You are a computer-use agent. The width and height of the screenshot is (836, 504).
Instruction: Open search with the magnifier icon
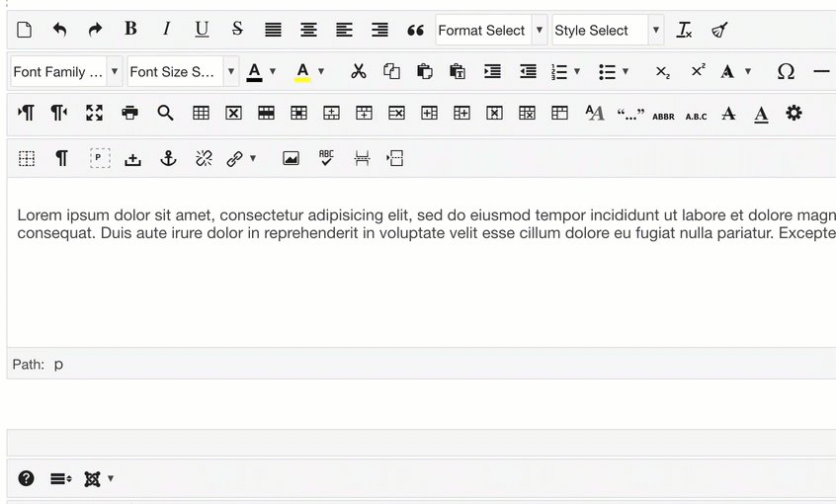[165, 114]
